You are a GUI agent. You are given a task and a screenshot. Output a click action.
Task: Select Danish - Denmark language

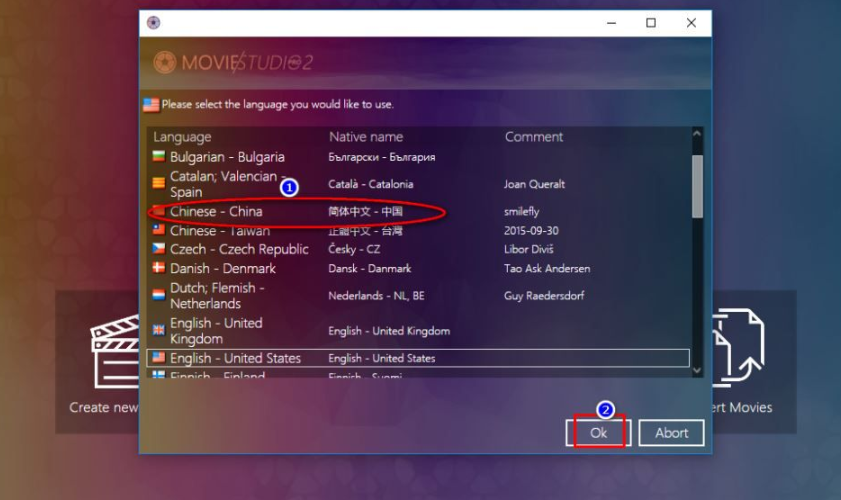pyautogui.click(x=418, y=268)
